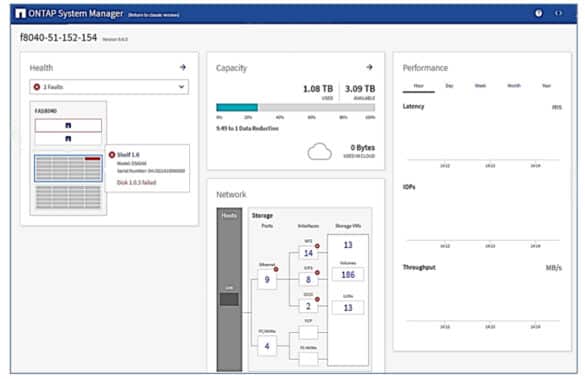Image resolution: width=585 pixels, height=379 pixels.
Task: Click the Capacity card title
Action: (232, 68)
